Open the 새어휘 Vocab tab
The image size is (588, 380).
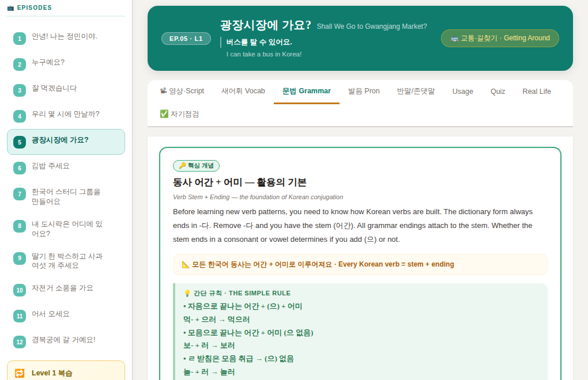(x=243, y=91)
